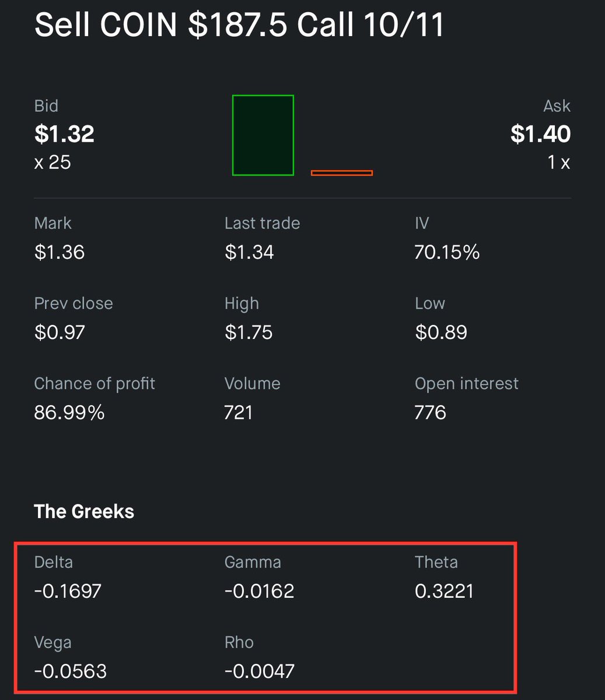Screen dimensions: 605x700
Task: Select the Rho value -0.0047
Action: (x=259, y=671)
